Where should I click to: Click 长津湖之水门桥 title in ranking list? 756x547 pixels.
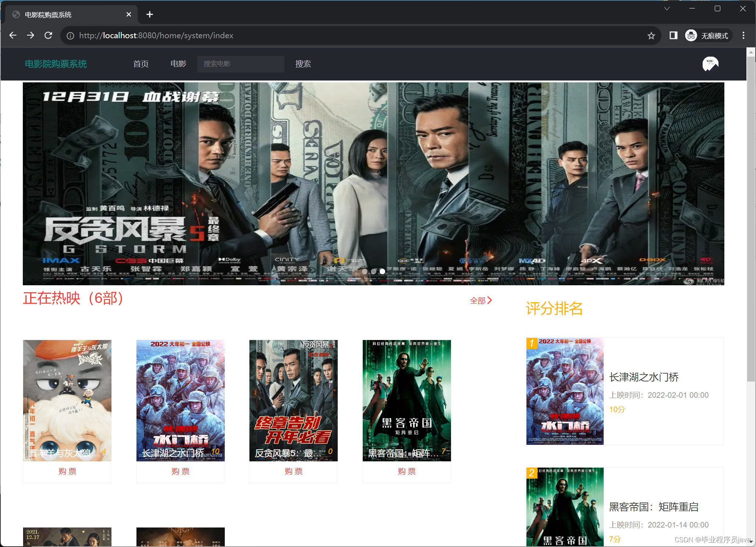[644, 377]
